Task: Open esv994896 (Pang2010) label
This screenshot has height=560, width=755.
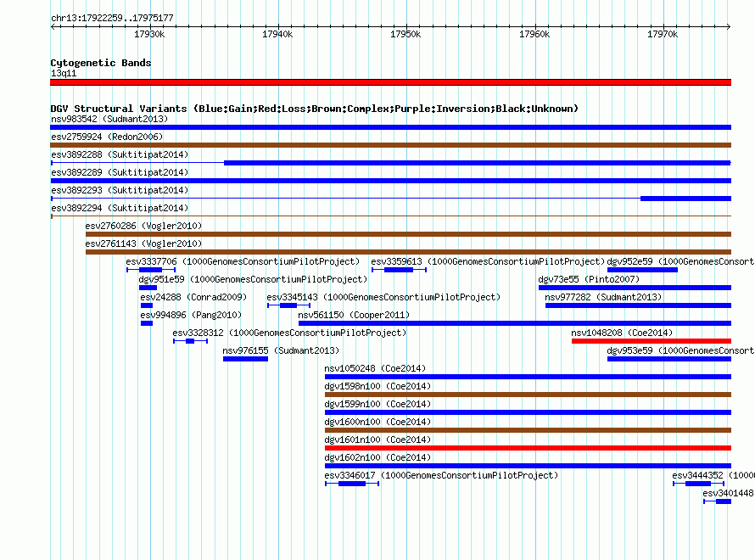Action: 191,315
